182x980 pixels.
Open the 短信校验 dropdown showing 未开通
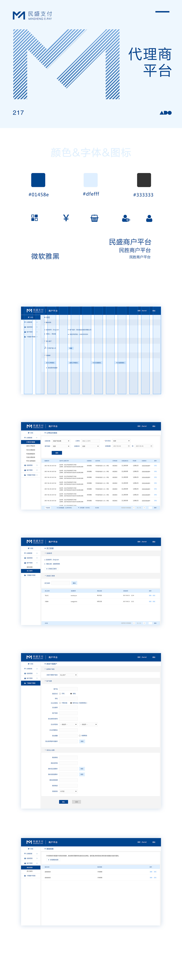[x=69, y=791]
